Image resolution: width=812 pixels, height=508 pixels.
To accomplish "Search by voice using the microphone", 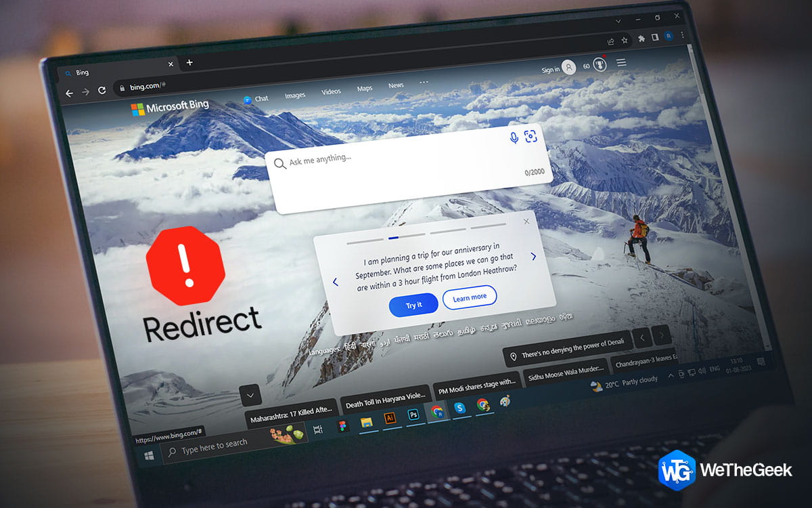I will coord(514,137).
